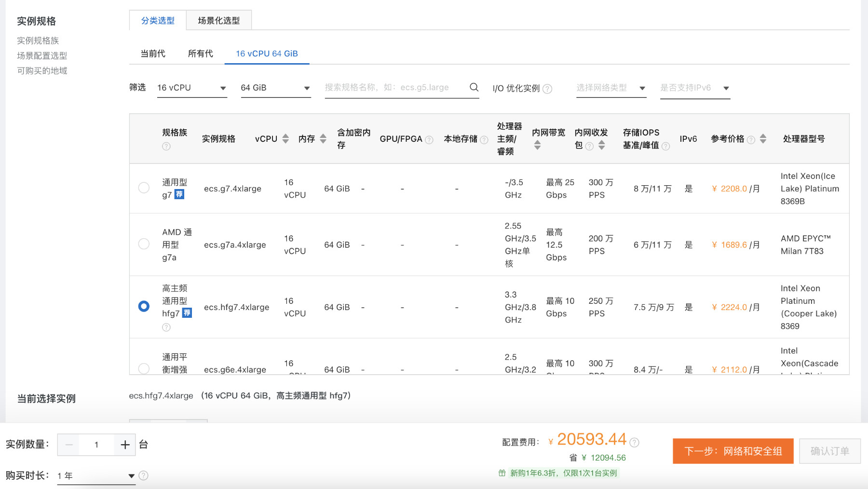Click the ¥ 2208.0 /月 price
Image resolution: width=868 pixels, height=489 pixels.
tap(735, 189)
